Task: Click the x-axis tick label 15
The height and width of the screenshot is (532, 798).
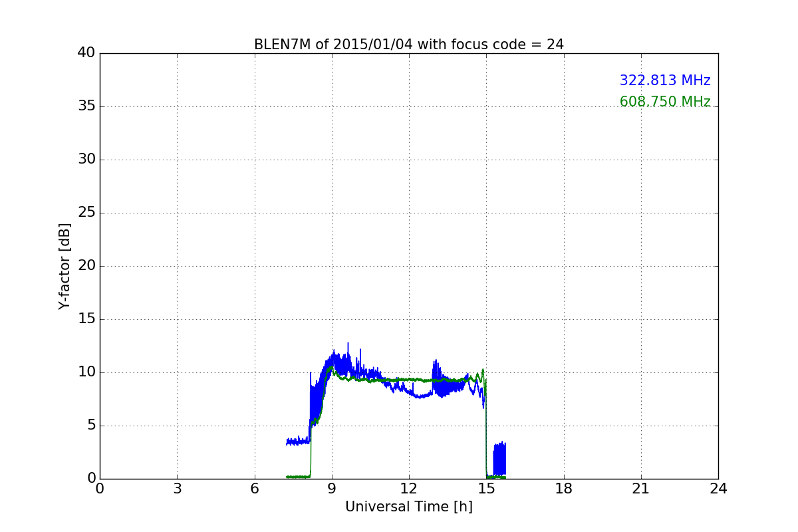Action: pyautogui.click(x=486, y=489)
